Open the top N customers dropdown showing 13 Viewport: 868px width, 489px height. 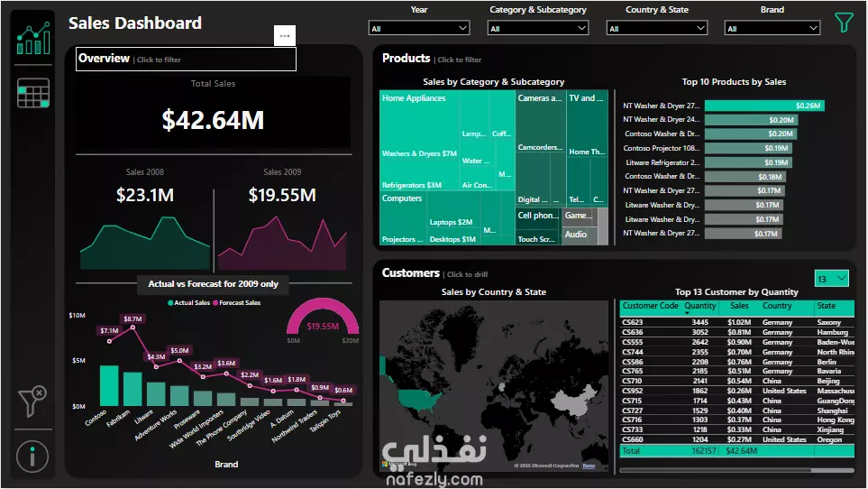(x=831, y=279)
